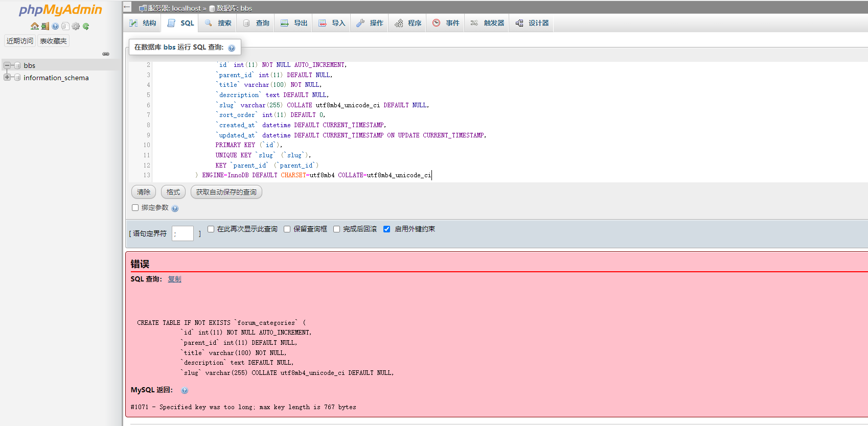
Task: Open SQL query help question icon
Action: click(x=232, y=48)
